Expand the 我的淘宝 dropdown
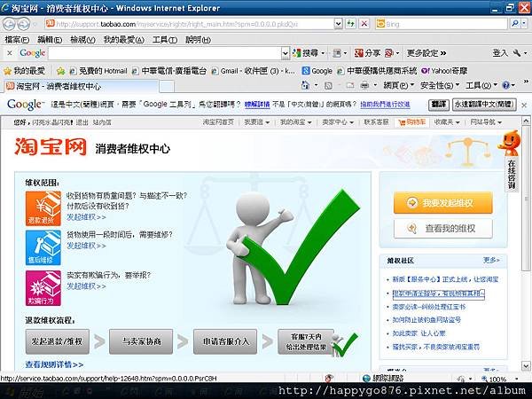Image resolution: width=532 pixels, height=399 pixels. pyautogui.click(x=295, y=122)
